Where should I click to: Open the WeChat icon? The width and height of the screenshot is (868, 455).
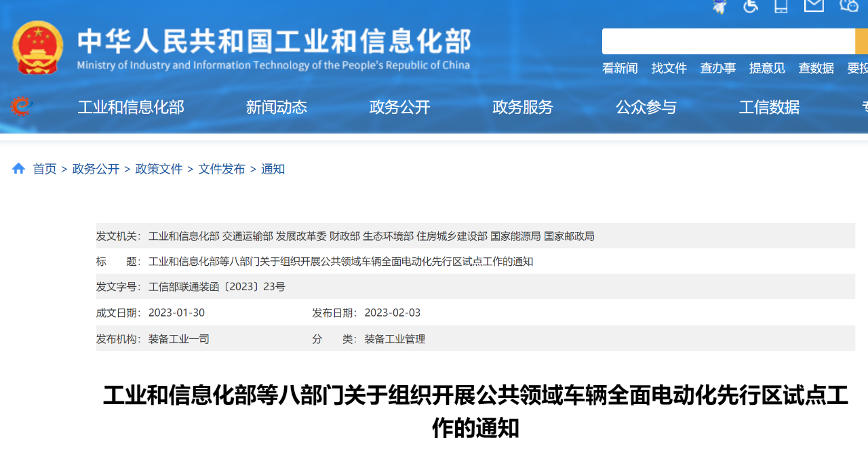(x=849, y=6)
